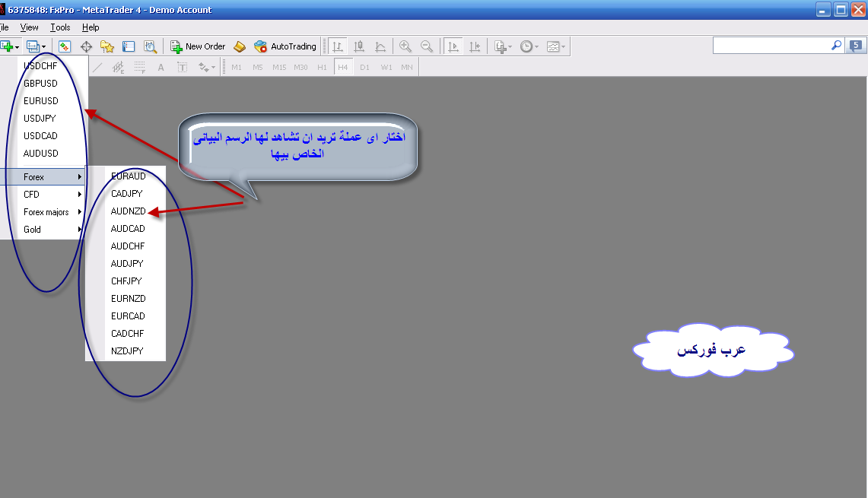Viewport: 868px width, 498px height.
Task: Click the search magnifier icon
Action: [x=837, y=46]
